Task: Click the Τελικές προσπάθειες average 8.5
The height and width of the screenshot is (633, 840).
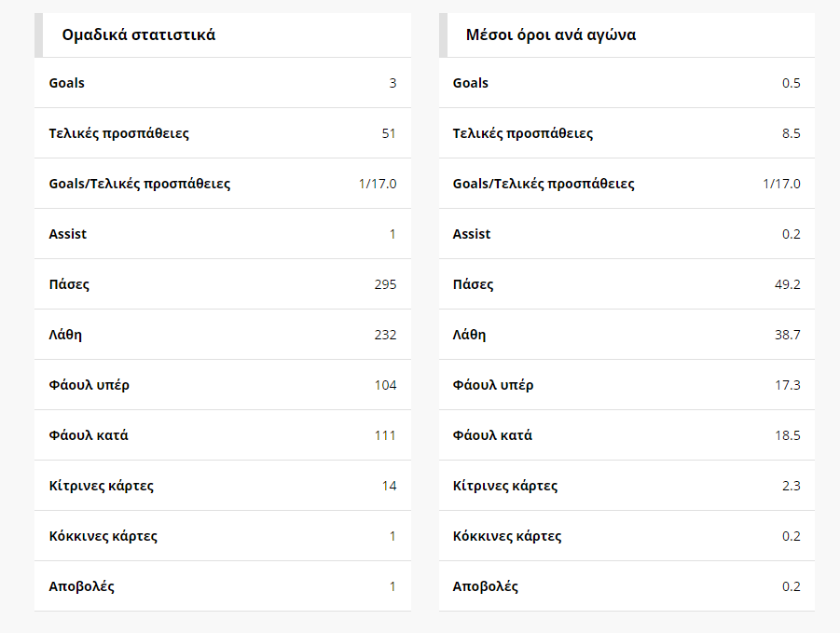Action: click(x=791, y=133)
